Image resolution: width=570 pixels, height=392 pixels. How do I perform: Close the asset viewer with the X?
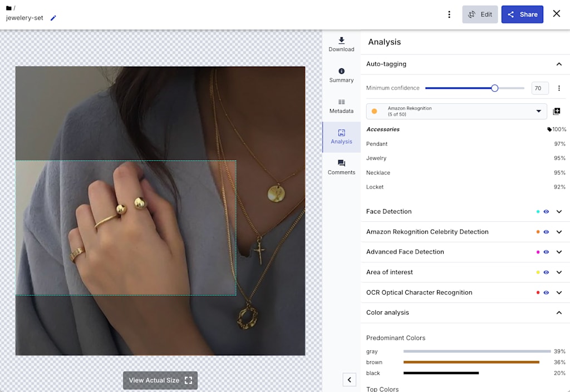(556, 14)
